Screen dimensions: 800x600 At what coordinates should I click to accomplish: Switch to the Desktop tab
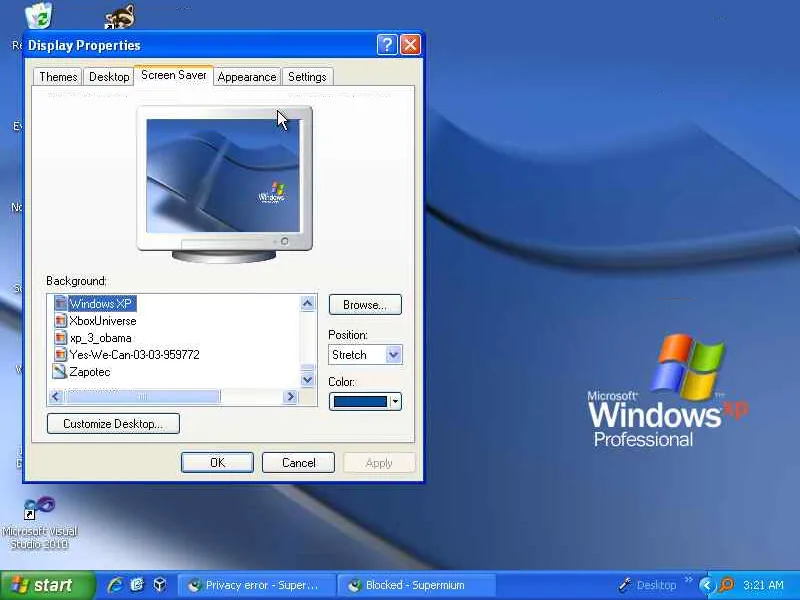click(x=109, y=77)
